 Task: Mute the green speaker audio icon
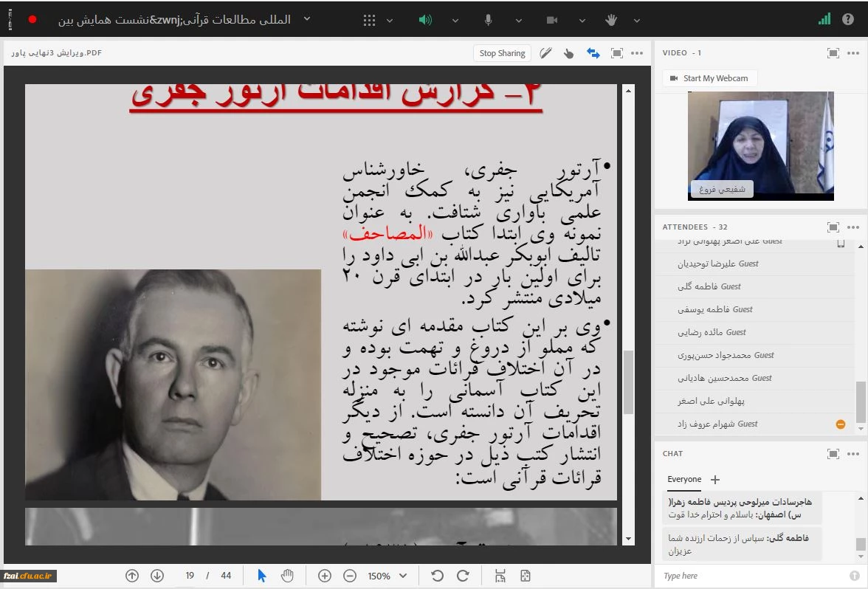(x=425, y=20)
